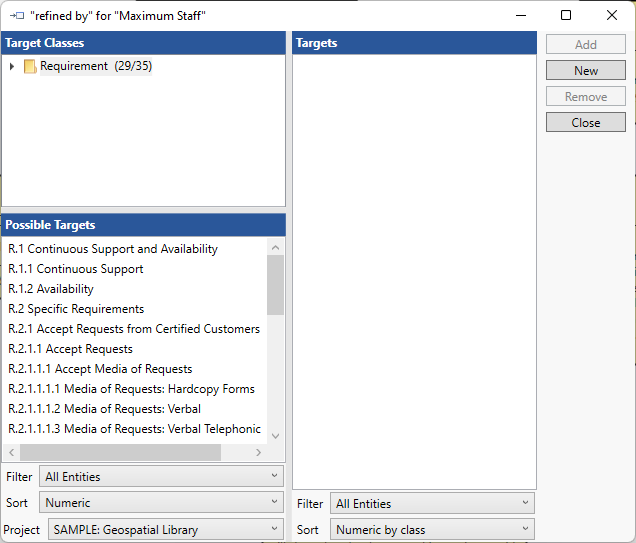Select R.2.1.1 Accept Requests item
This screenshot has height=543, width=636.
[x=70, y=349]
